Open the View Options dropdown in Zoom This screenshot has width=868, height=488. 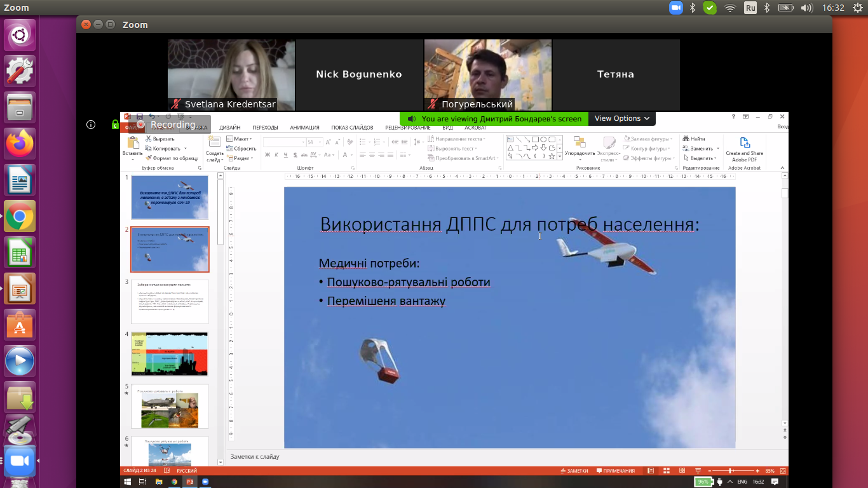[x=622, y=118]
